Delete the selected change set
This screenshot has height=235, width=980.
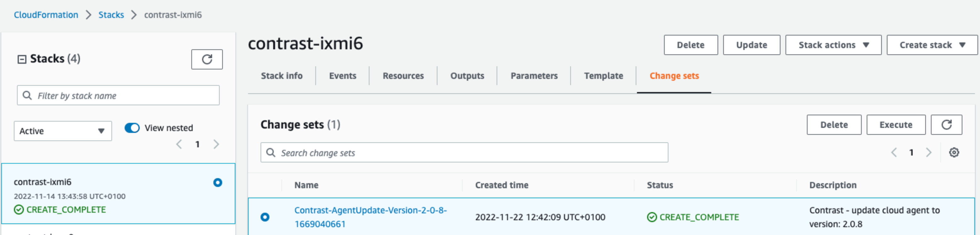tap(834, 124)
